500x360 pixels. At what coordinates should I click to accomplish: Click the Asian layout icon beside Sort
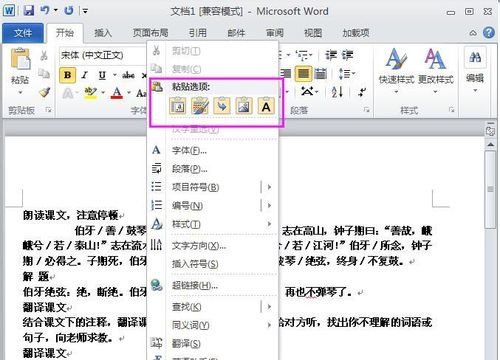point(307,91)
